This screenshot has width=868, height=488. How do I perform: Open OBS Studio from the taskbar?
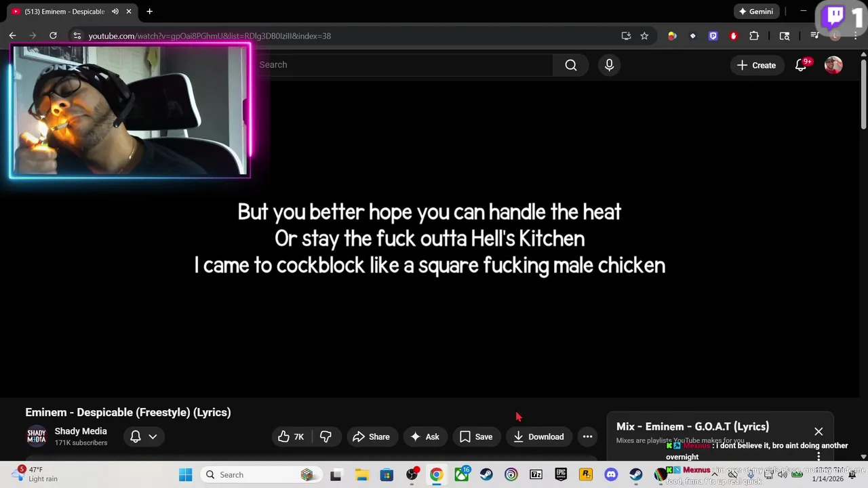coord(412,474)
